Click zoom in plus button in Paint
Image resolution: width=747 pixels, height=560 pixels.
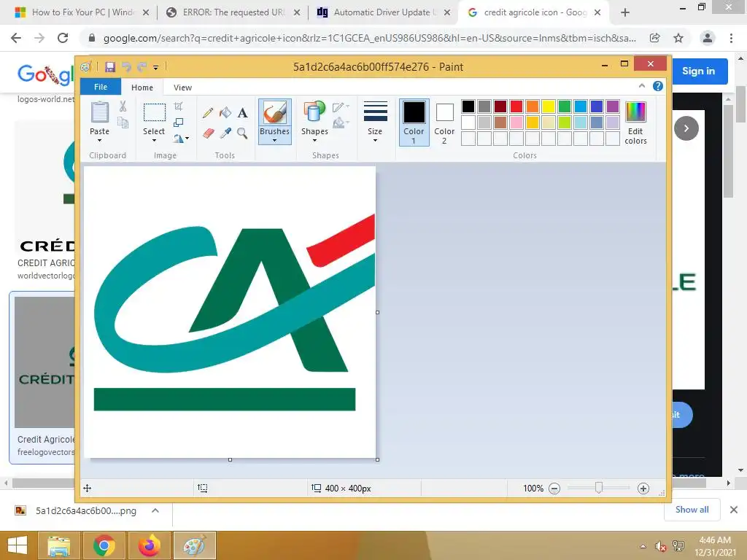[x=643, y=488]
